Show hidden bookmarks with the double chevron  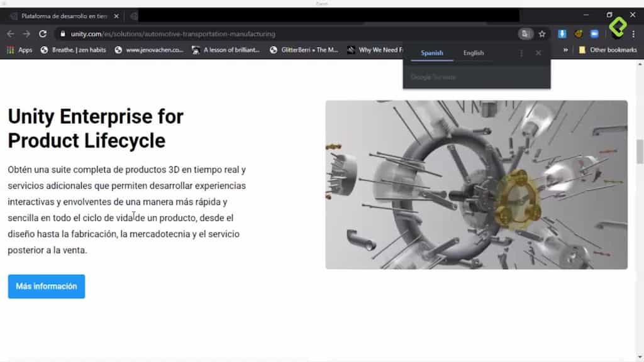[x=565, y=50]
